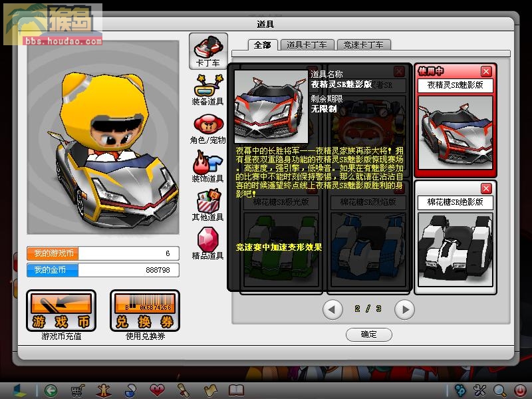Viewport: 532px width, 399px height.
Task: Switch to the 道具卡丁车 tab
Action: point(307,45)
